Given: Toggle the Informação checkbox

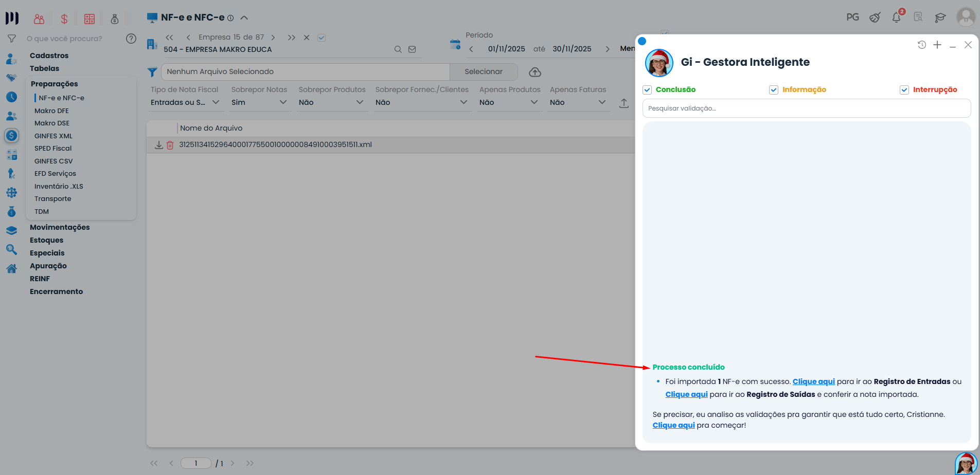Looking at the screenshot, I should coord(774,90).
